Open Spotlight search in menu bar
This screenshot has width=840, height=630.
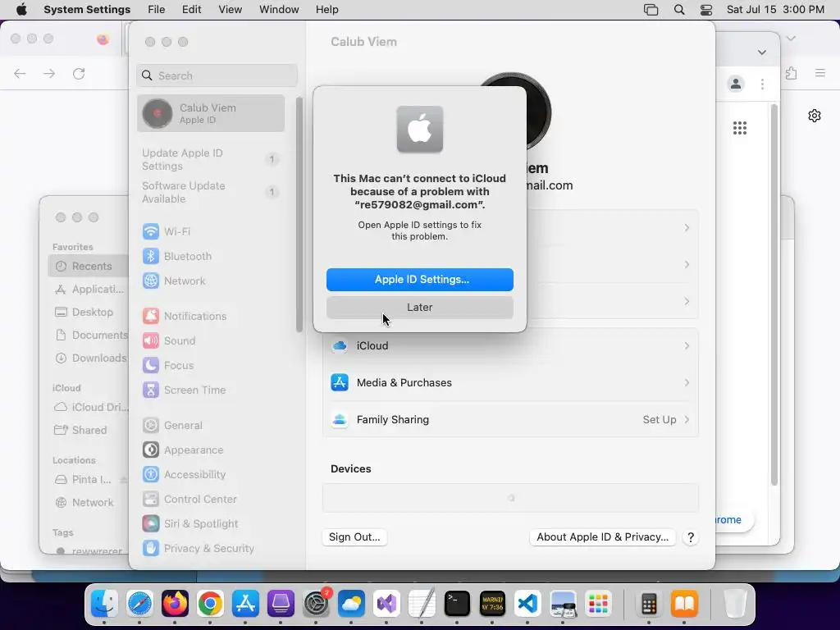[678, 10]
